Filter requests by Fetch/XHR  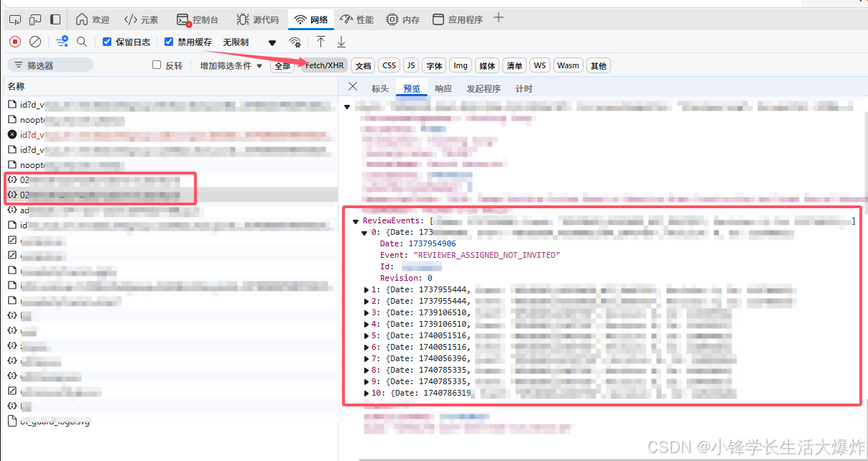325,65
